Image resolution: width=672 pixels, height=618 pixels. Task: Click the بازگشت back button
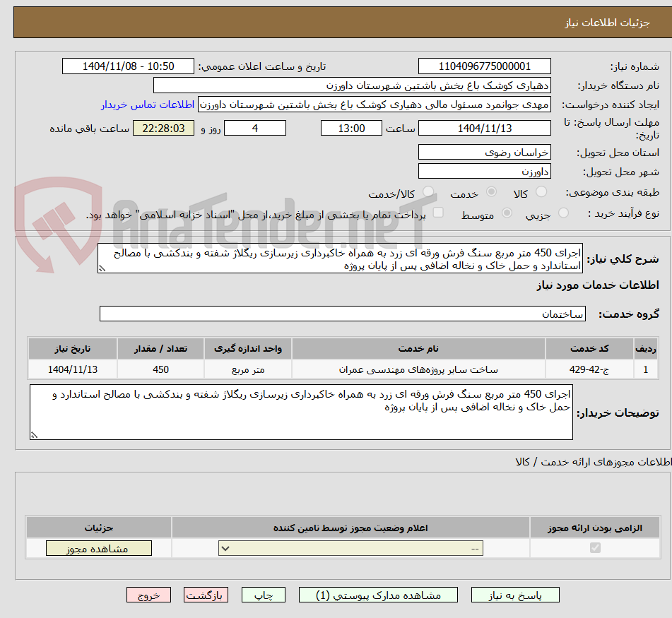coord(206,595)
